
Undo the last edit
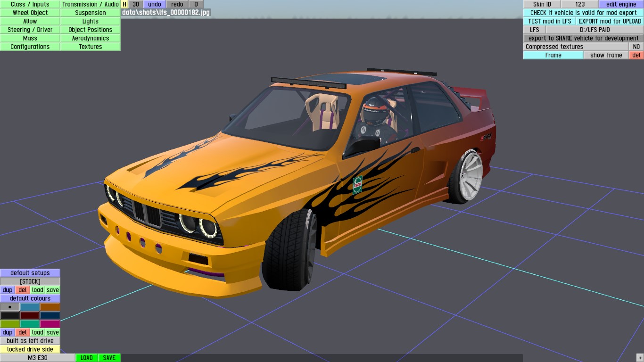pos(154,4)
